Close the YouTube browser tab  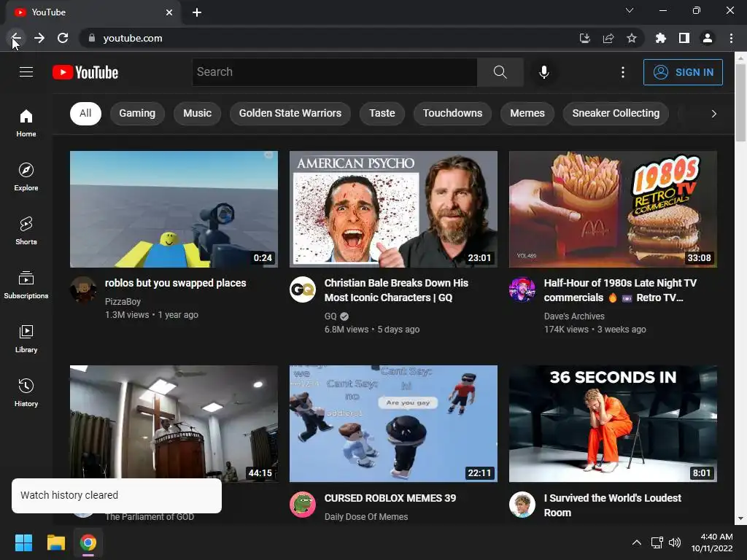[169, 12]
